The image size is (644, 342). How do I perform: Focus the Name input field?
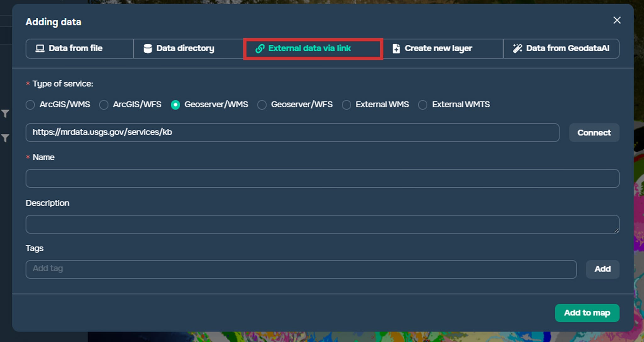point(322,179)
